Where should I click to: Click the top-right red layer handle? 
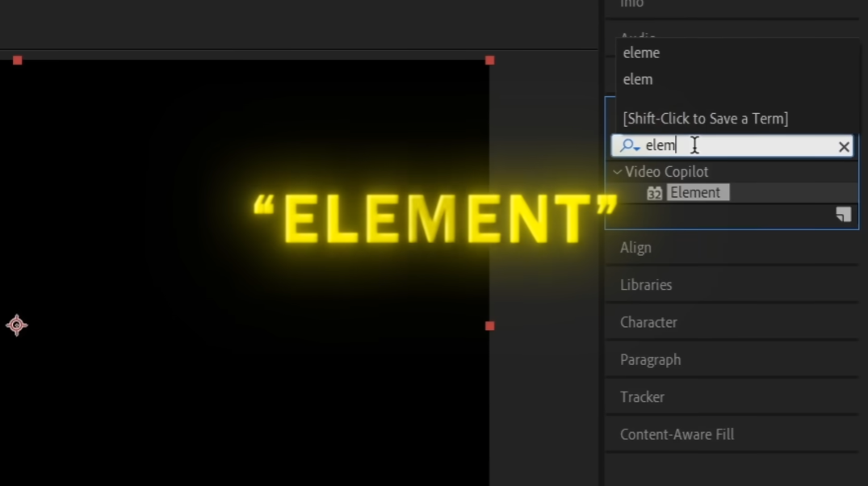[x=490, y=61]
